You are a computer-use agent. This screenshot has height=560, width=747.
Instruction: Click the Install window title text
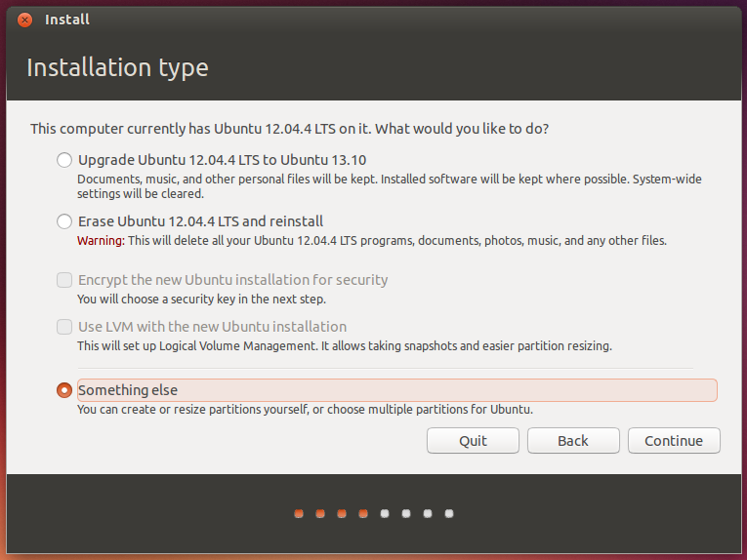(x=67, y=20)
